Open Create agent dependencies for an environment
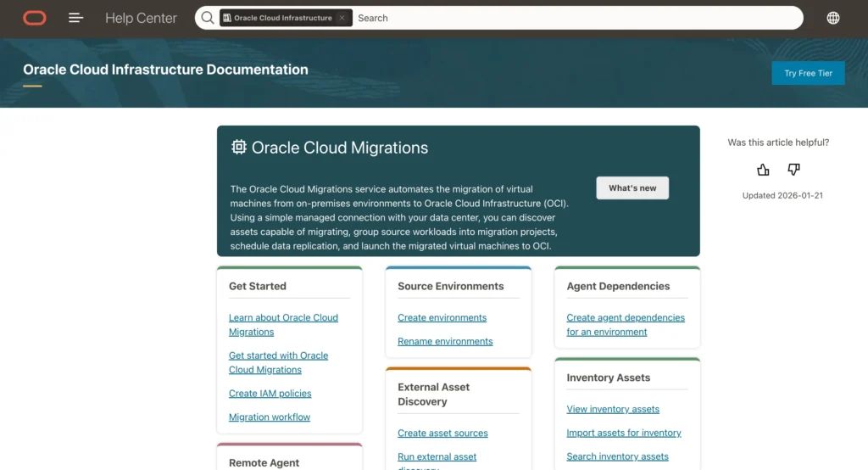 [626, 325]
